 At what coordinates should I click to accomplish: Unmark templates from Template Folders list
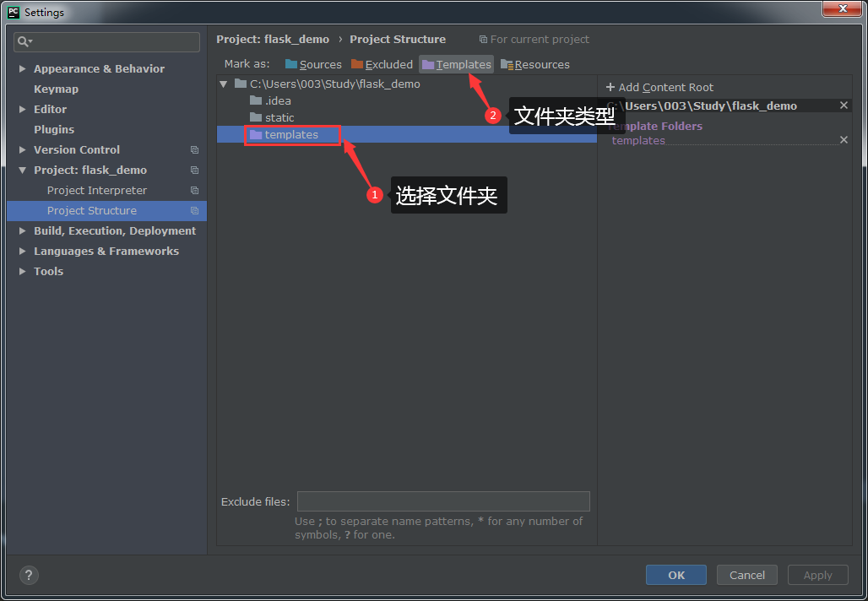(x=844, y=140)
